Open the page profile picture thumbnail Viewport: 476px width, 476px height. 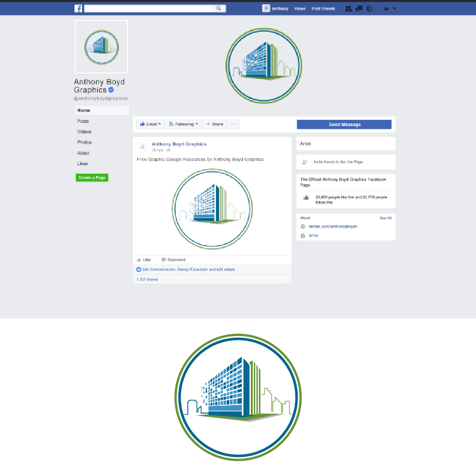pos(101,47)
